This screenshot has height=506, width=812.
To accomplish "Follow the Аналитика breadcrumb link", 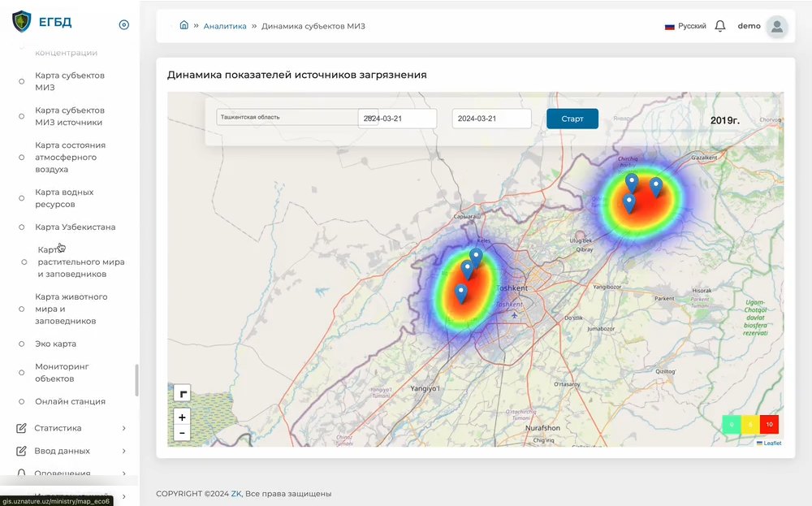I will [x=225, y=26].
